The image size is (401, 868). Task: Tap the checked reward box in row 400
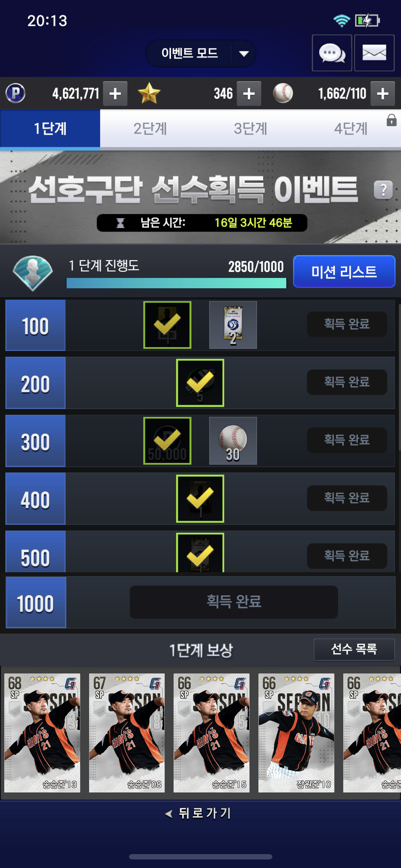point(200,498)
